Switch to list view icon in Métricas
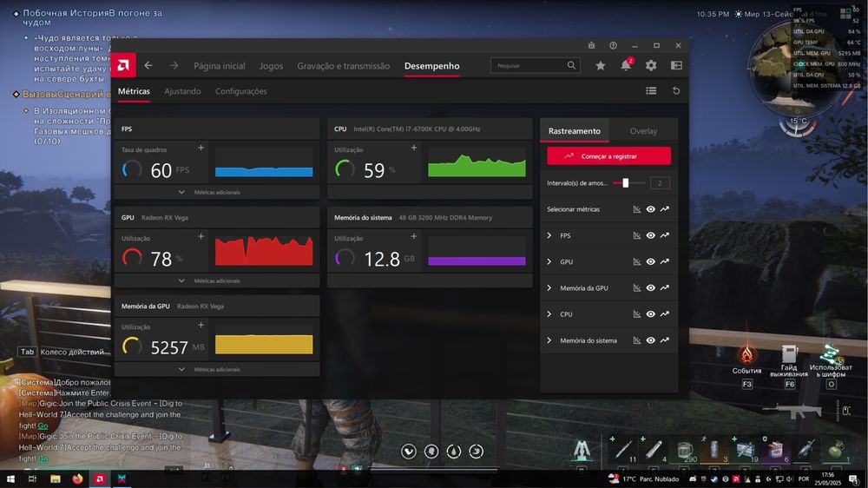The height and width of the screenshot is (488, 868). [x=651, y=91]
